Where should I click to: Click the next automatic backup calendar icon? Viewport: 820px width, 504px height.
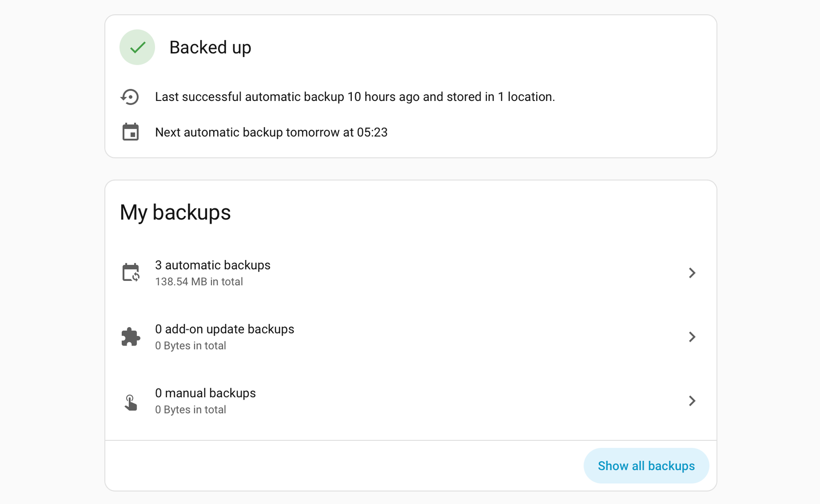point(130,132)
